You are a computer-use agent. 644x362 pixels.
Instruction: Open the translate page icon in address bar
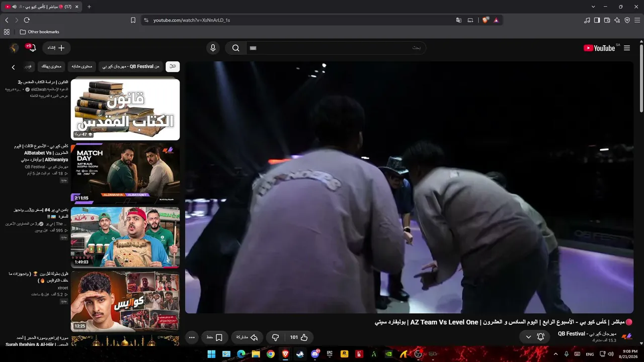[459, 20]
